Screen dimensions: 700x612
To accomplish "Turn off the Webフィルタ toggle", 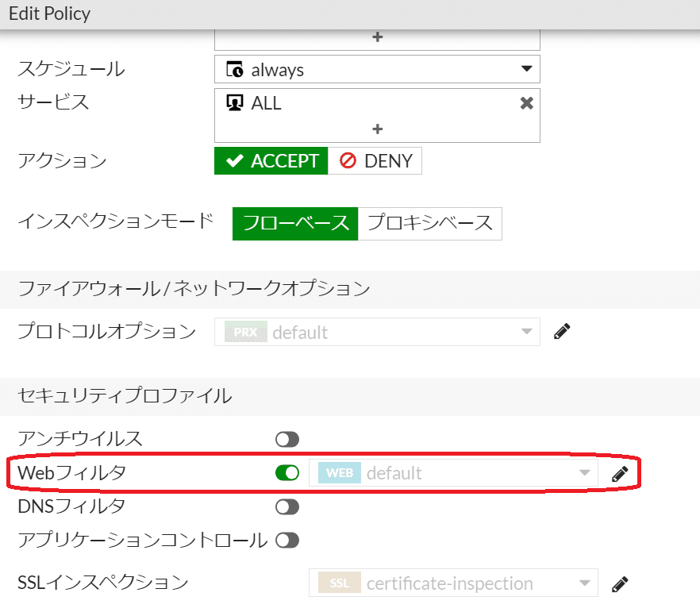I will tap(287, 473).
